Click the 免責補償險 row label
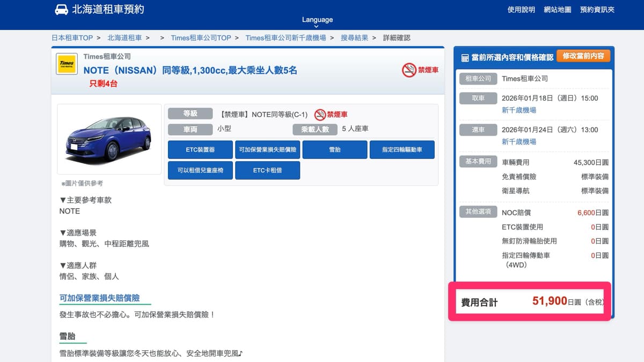 (519, 176)
